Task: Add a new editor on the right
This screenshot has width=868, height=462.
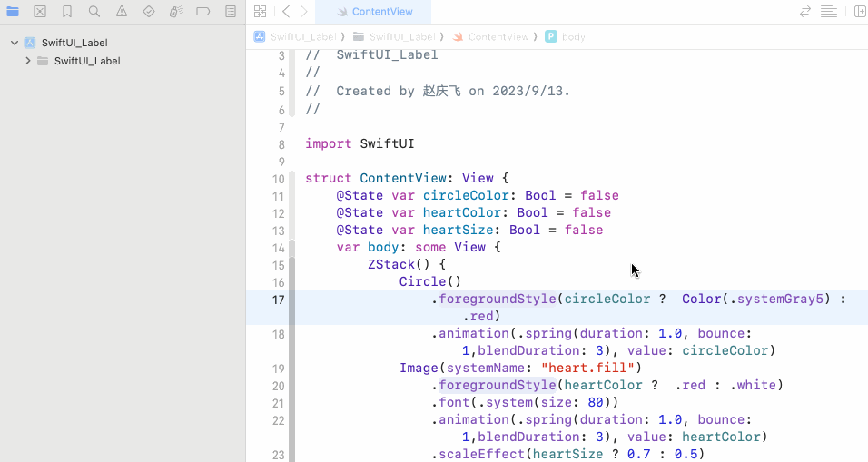Action: pyautogui.click(x=859, y=12)
